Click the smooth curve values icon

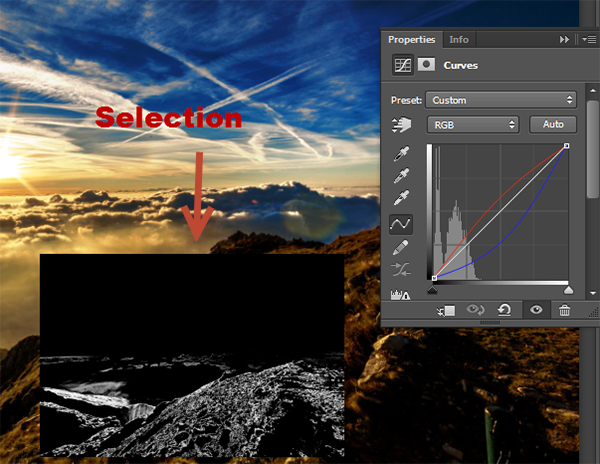[401, 270]
